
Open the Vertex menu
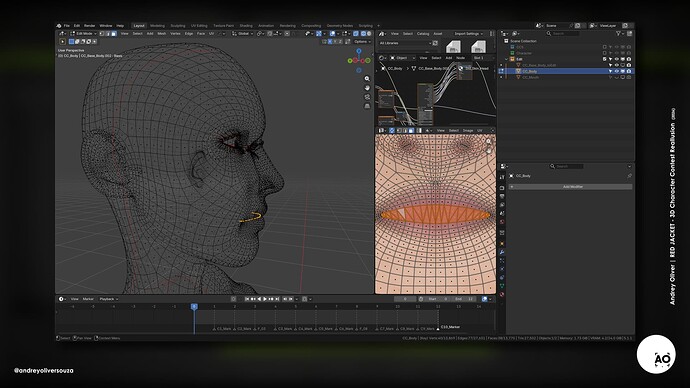(x=175, y=33)
